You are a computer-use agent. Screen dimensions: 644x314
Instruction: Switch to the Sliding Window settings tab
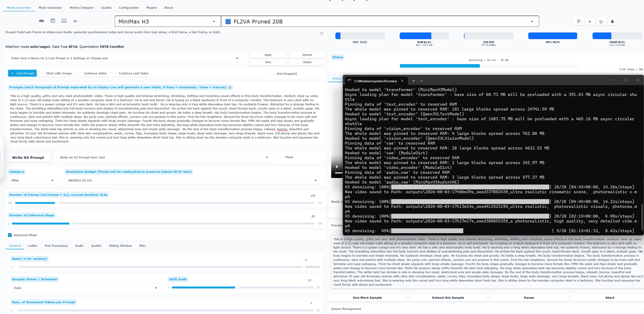(x=120, y=246)
